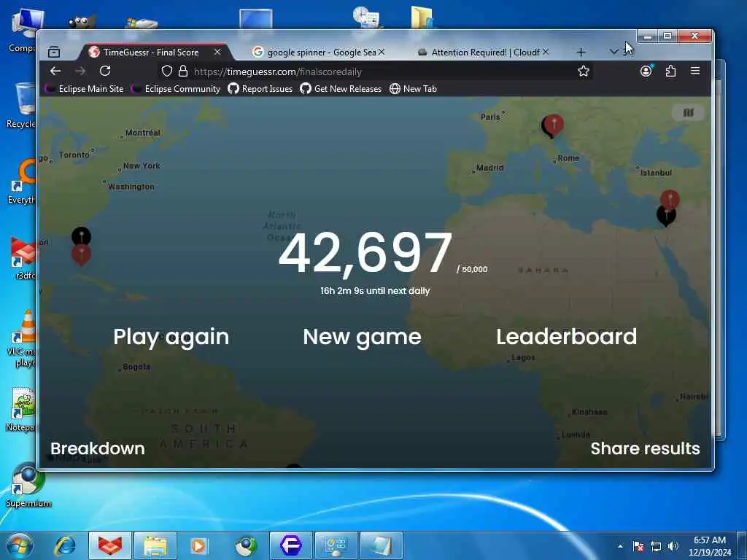Screen dimensions: 747x560
Task: Click the disabled forward navigation arrow
Action: [80, 71]
